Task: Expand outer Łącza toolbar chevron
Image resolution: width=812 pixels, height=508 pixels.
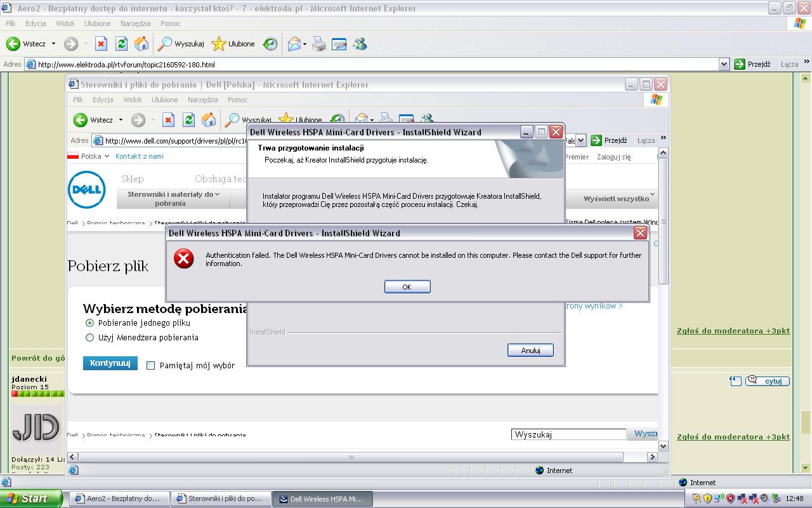Action: click(x=806, y=62)
